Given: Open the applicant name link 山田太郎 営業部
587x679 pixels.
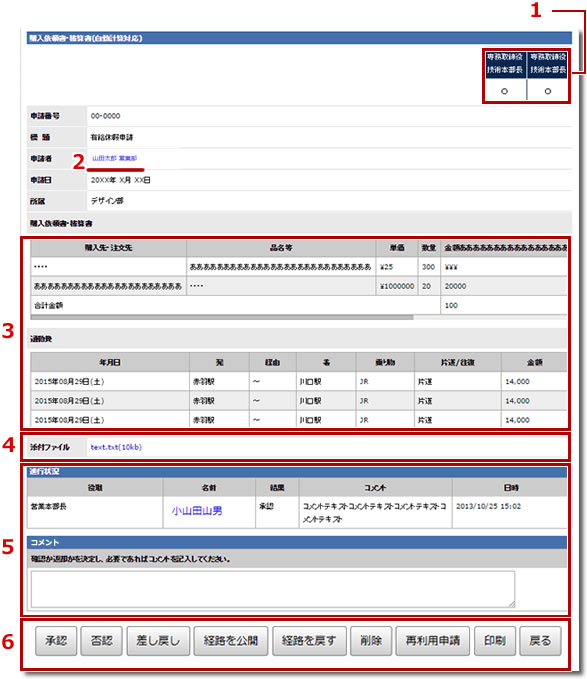Looking at the screenshot, I should click(x=114, y=158).
